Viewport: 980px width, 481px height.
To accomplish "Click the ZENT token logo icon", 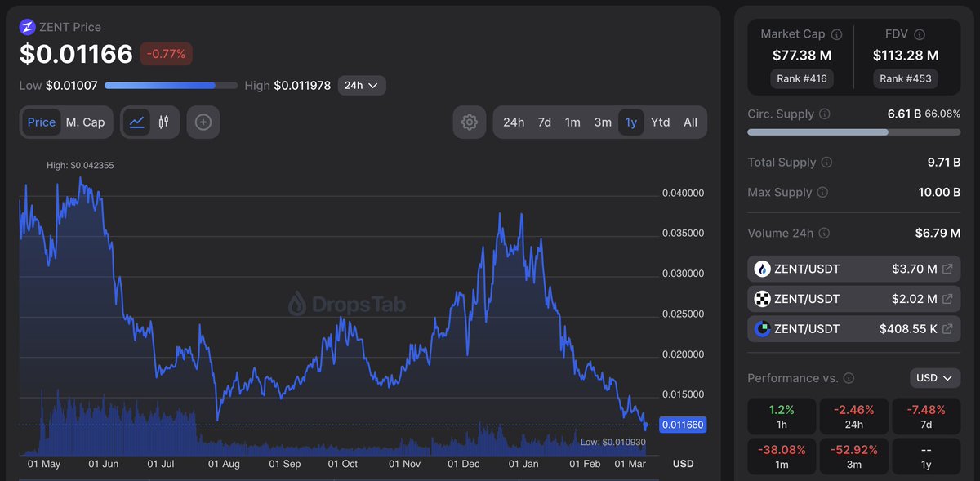I will point(27,27).
